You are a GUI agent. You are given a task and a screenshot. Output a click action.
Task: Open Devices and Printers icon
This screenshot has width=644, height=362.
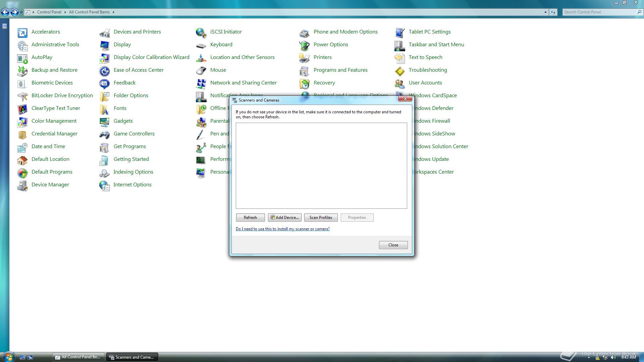pos(105,33)
